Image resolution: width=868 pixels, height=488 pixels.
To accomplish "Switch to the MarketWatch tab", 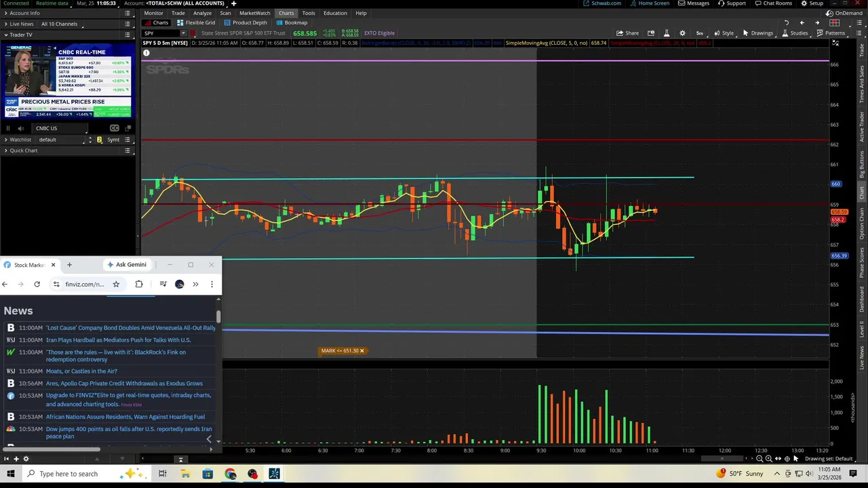I will click(x=254, y=13).
